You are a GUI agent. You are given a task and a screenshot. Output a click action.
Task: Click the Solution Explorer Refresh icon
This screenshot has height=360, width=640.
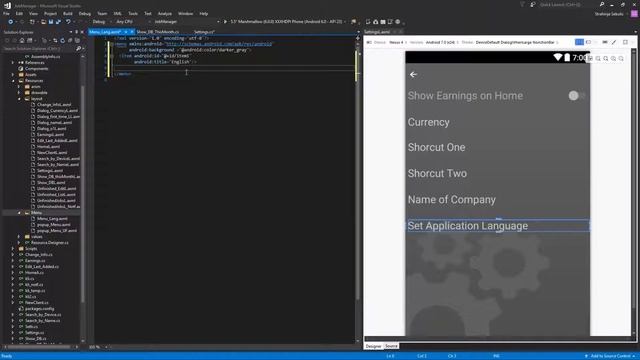pos(62,40)
